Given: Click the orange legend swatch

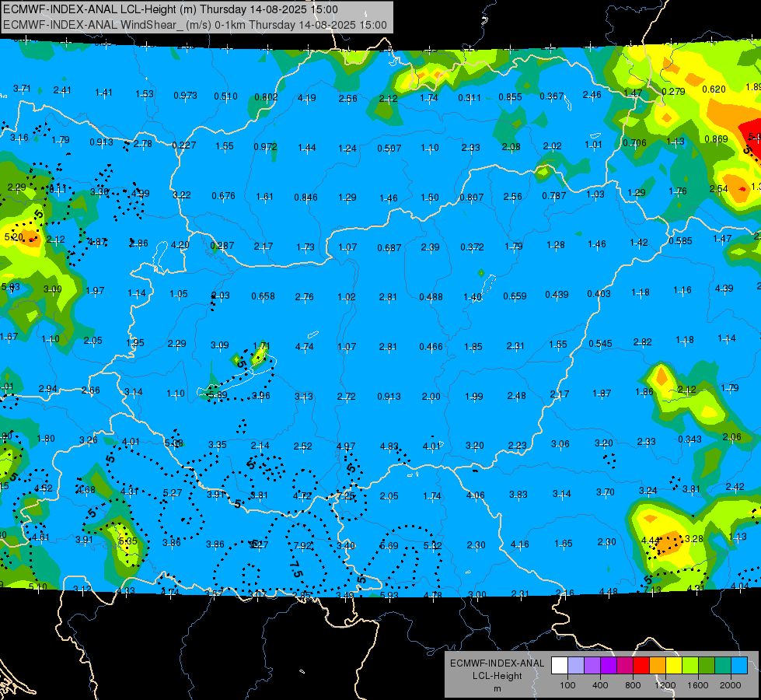Looking at the screenshot, I should click(x=658, y=666).
